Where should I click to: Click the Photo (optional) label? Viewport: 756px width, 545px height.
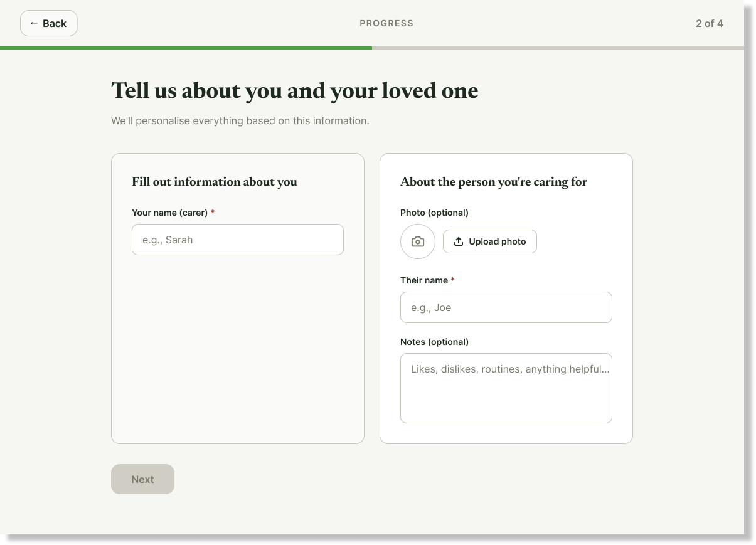434,213
